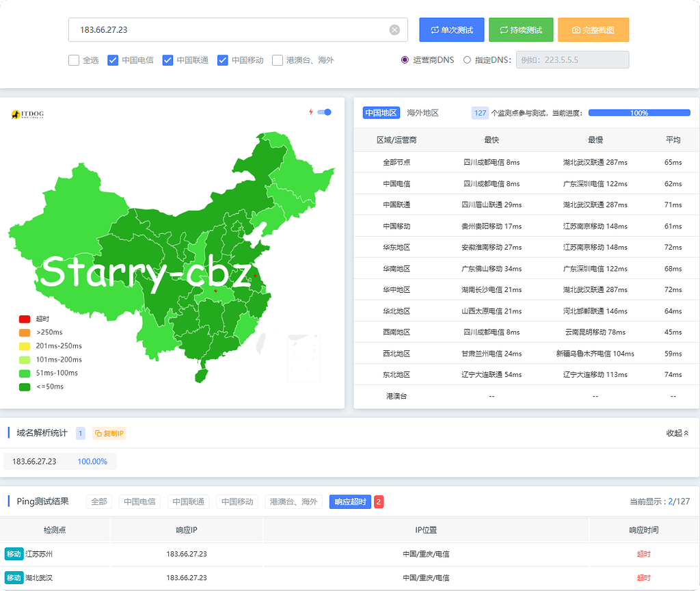Collapse the 域名解析统计 section via 收起
The image size is (700, 591).
677,433
